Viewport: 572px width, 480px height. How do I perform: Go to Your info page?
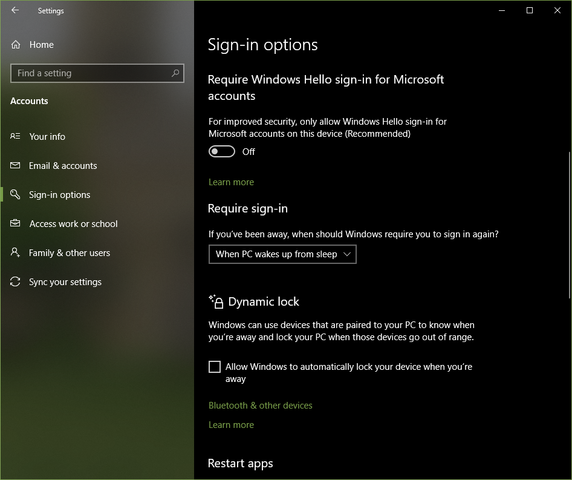pyautogui.click(x=47, y=136)
